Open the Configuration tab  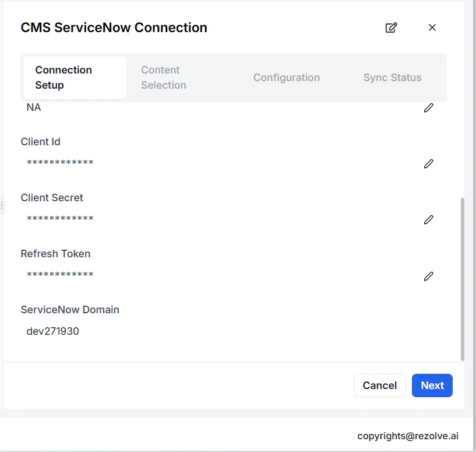pos(286,78)
